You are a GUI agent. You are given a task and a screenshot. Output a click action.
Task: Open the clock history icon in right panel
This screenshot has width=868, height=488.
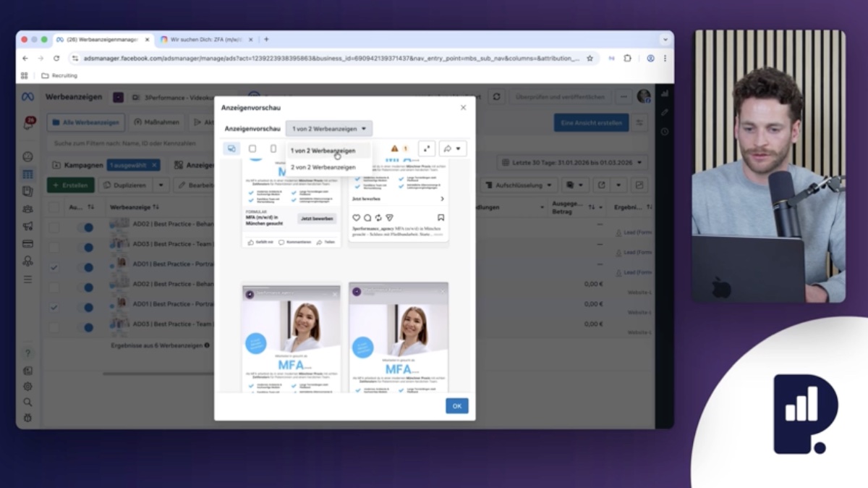(x=665, y=131)
